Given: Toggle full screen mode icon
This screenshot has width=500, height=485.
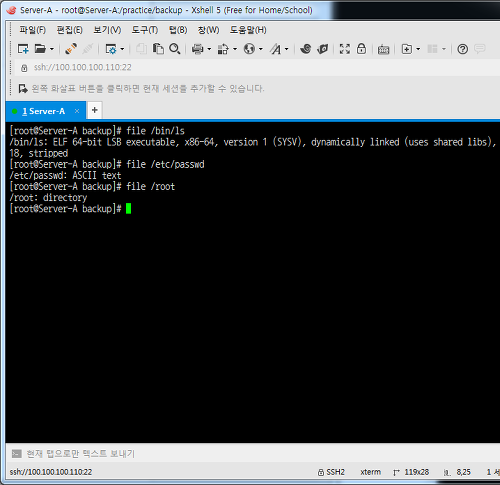Looking at the screenshot, I should [x=345, y=49].
